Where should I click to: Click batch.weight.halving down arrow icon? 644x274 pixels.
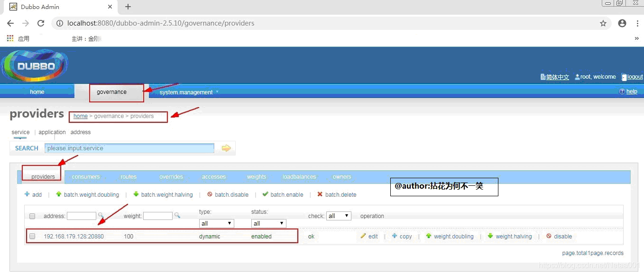pos(136,194)
